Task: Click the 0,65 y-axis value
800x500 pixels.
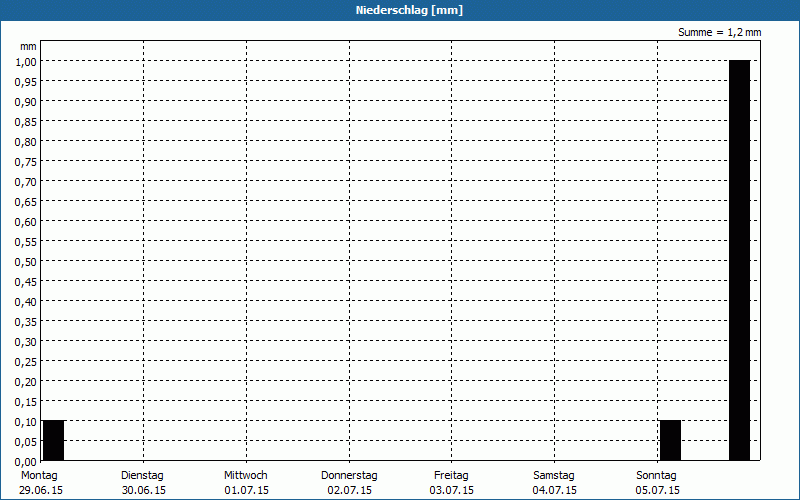Action: point(26,202)
